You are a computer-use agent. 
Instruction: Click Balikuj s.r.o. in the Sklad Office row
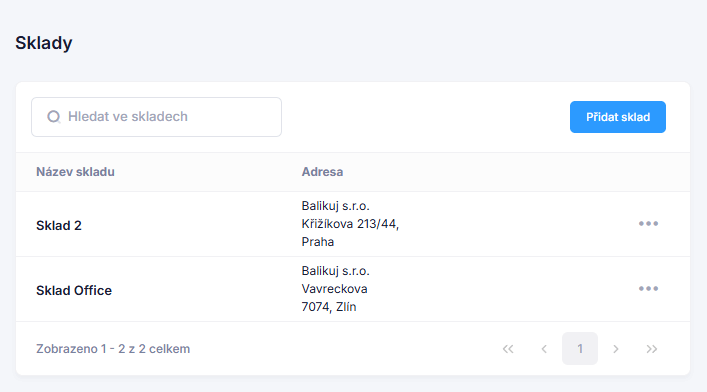coord(335,271)
